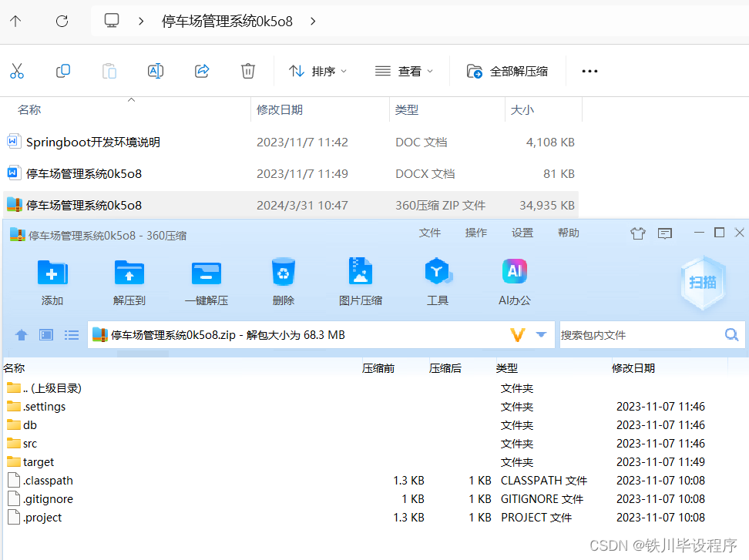The height and width of the screenshot is (560, 749).
Task: Open the 查看 view dropdown
Action: coord(404,71)
